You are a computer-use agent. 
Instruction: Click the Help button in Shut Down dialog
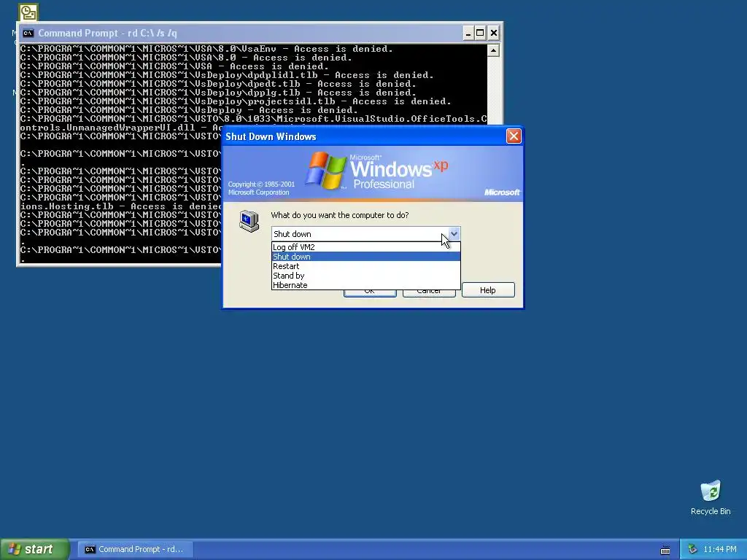coord(488,290)
